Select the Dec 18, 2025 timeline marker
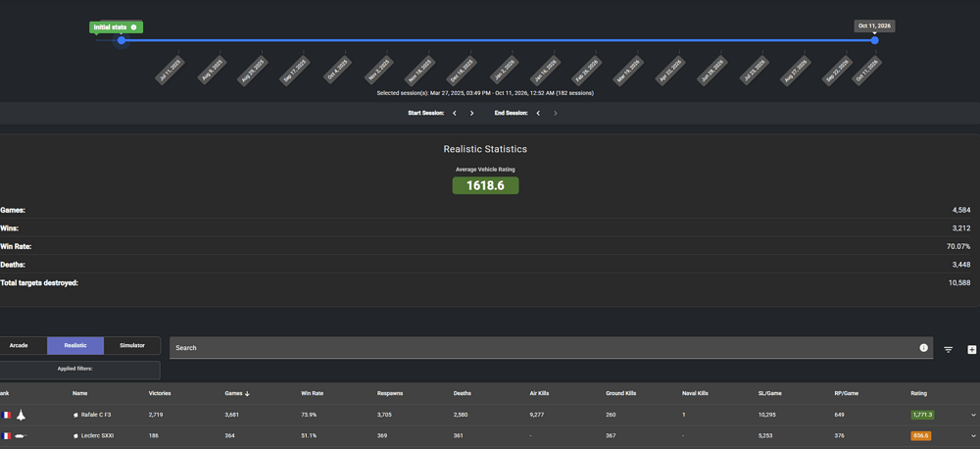The image size is (980, 449). pyautogui.click(x=462, y=70)
